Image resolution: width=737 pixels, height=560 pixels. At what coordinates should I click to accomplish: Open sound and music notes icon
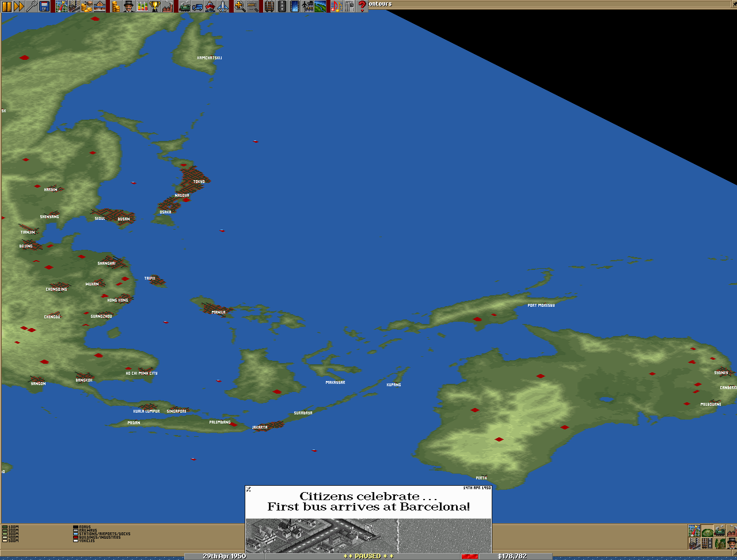336,6
